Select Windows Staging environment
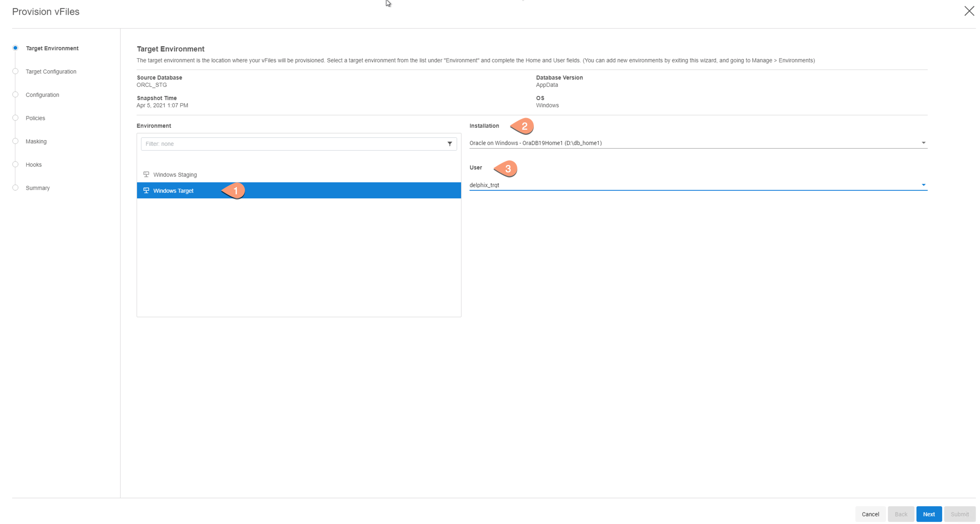Image resolution: width=980 pixels, height=524 pixels. pos(175,174)
